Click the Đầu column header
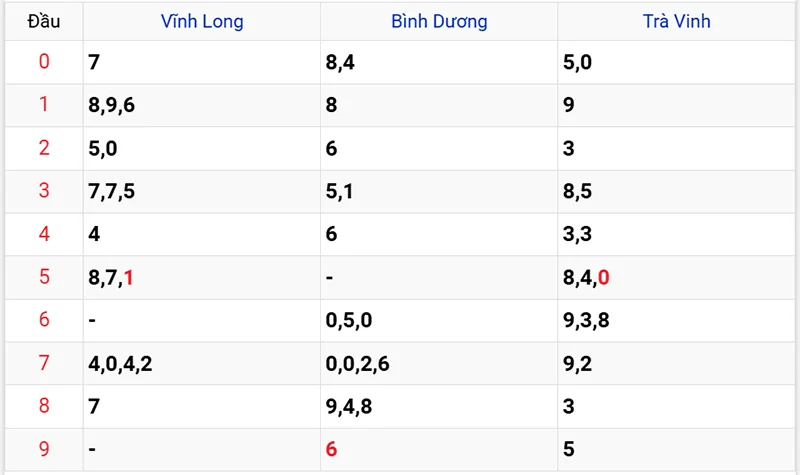The width and height of the screenshot is (800, 475). click(43, 21)
